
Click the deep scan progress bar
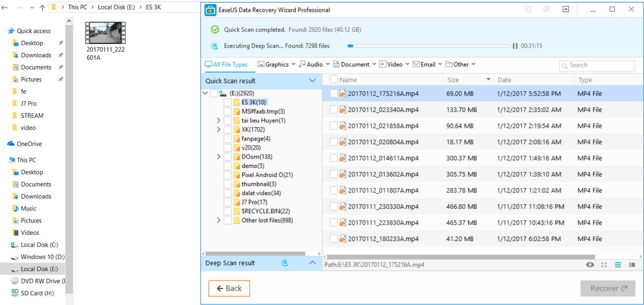tap(428, 46)
